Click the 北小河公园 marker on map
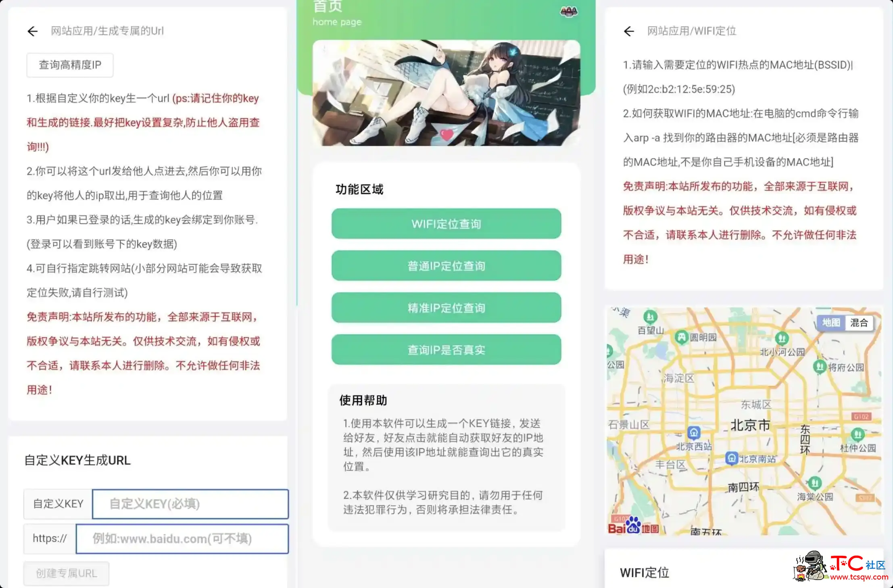This screenshot has height=588, width=893. tap(782, 338)
